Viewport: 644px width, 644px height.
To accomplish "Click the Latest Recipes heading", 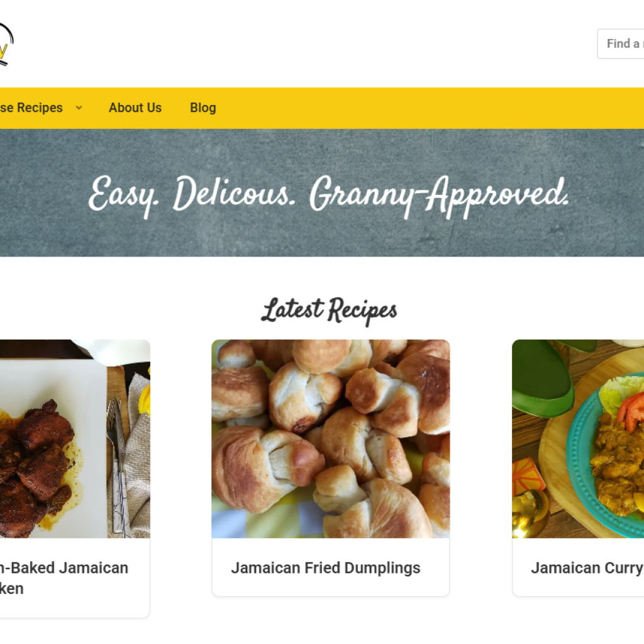I will pos(330,310).
